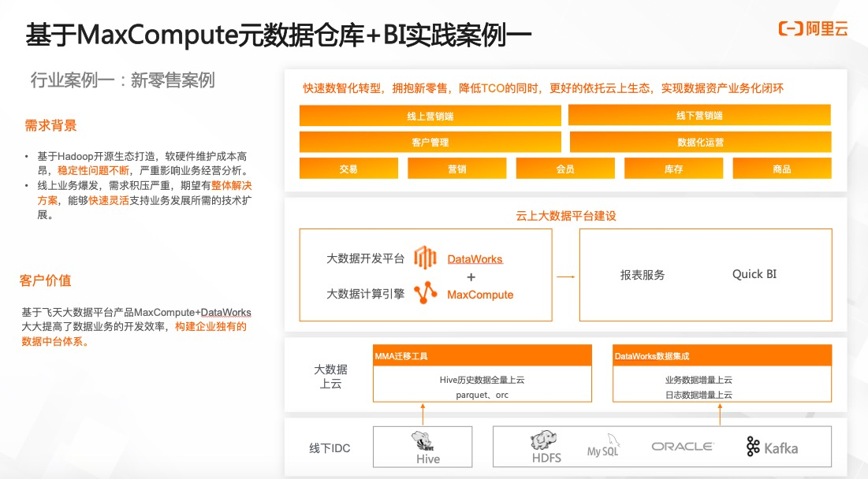Select the 大数据上云 label
Image resolution: width=868 pixels, height=479 pixels.
click(330, 377)
